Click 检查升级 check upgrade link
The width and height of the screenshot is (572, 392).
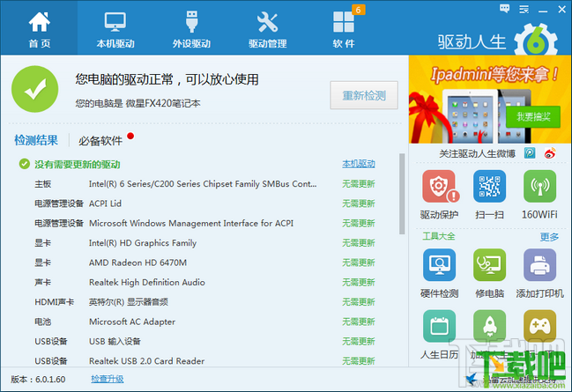tap(108, 380)
